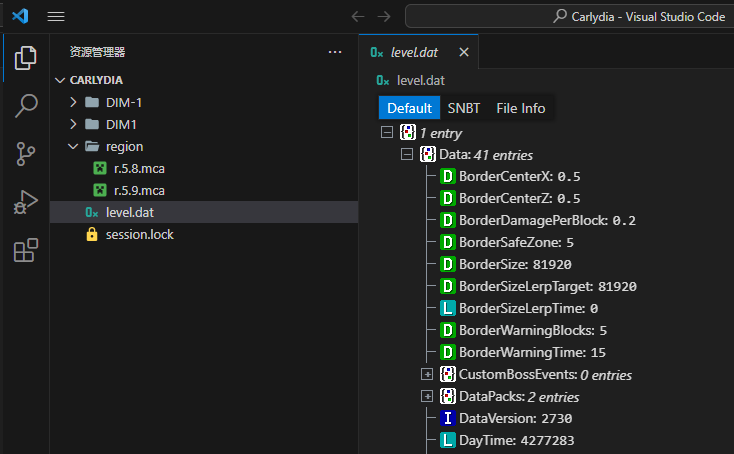Click the Carlydia command center search box
Screen dimensions: 734x454
pyautogui.click(x=568, y=16)
